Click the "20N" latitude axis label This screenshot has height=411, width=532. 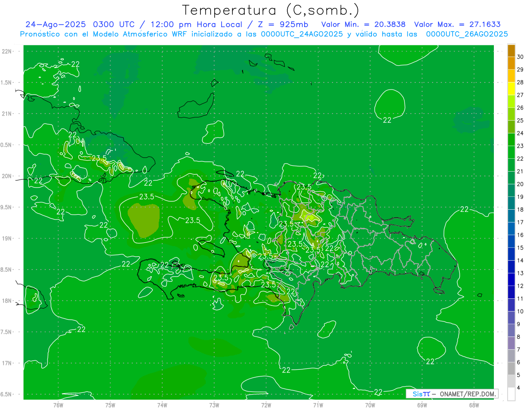pos(7,176)
